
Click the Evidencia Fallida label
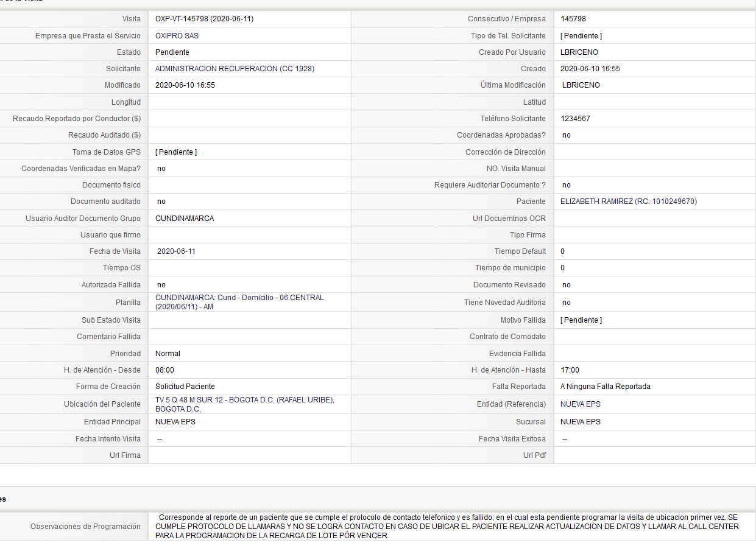tap(517, 354)
